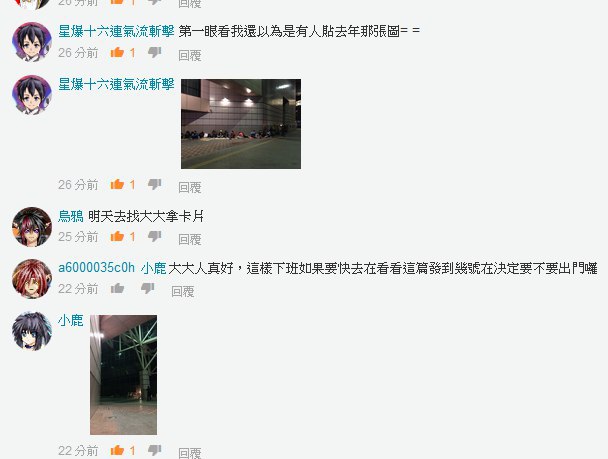Reply to a6000035c0h's comment
608x459 pixels.
point(183,291)
